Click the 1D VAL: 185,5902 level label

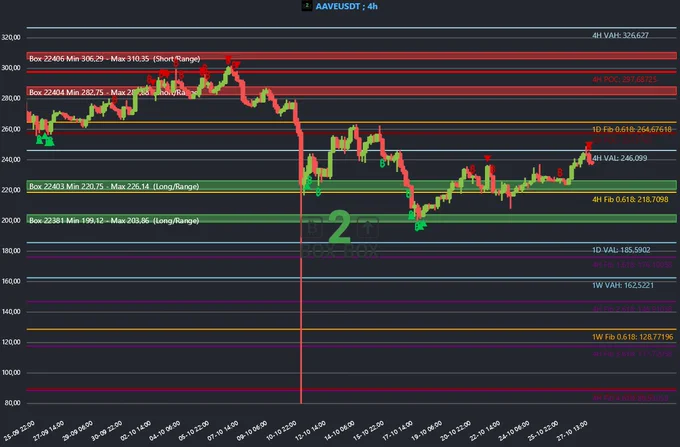point(621,250)
